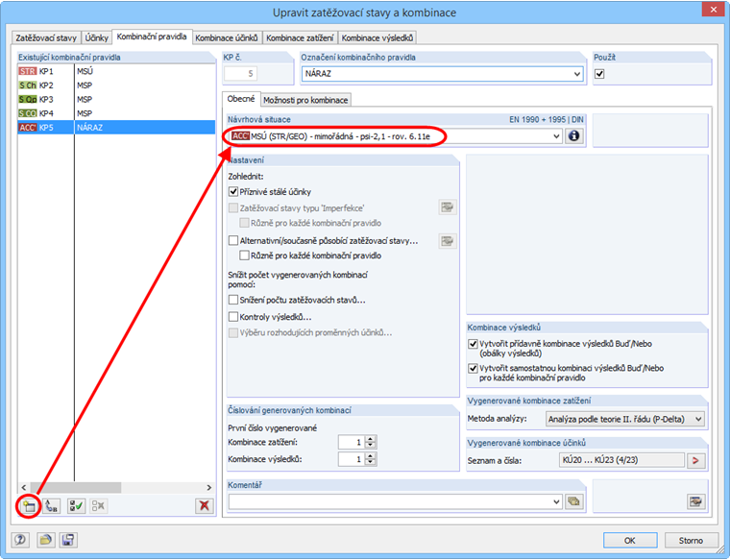
Task: Increase Kombinace zatížení first number
Action: coord(370,439)
